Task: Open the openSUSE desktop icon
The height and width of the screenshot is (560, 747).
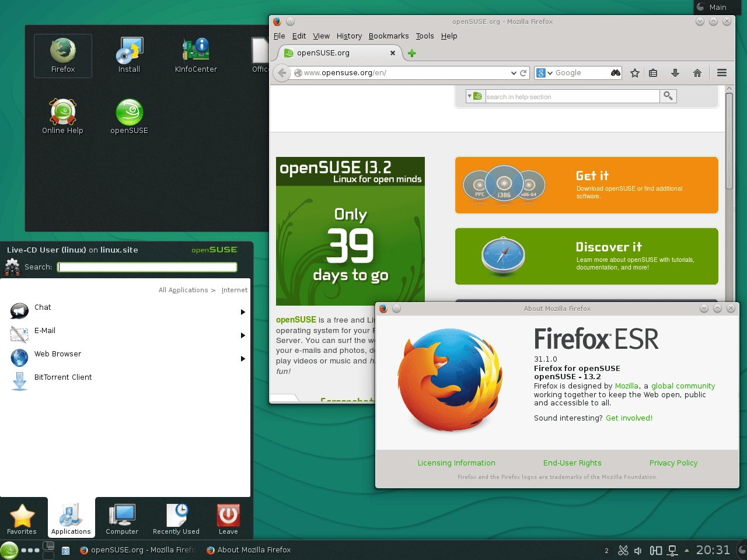Action: tap(129, 117)
